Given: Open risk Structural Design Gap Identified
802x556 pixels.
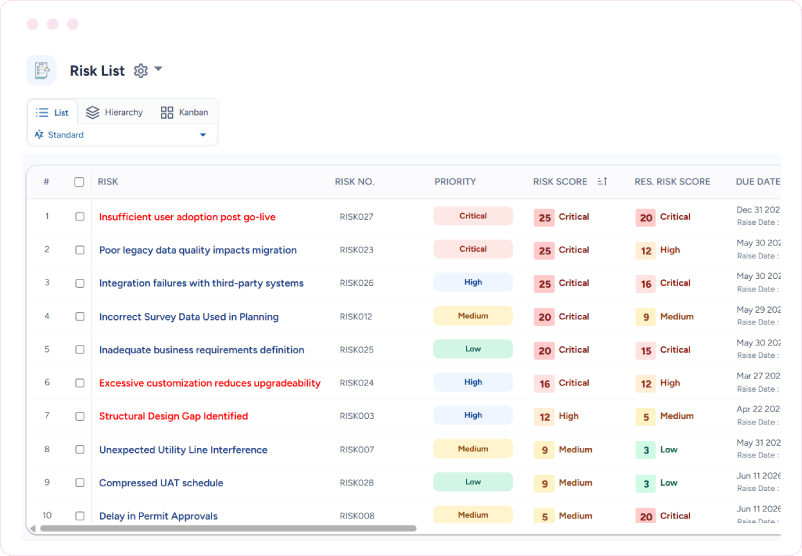Looking at the screenshot, I should point(173,416).
